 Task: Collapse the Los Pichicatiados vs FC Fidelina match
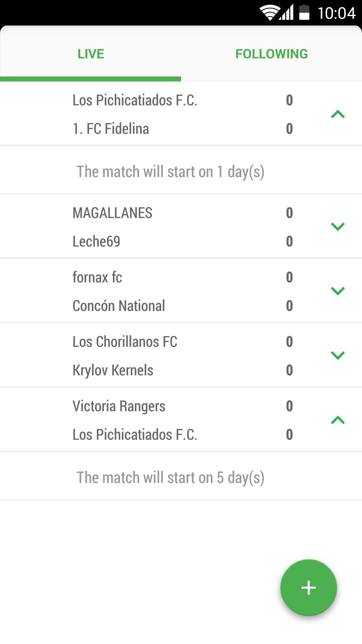click(339, 114)
